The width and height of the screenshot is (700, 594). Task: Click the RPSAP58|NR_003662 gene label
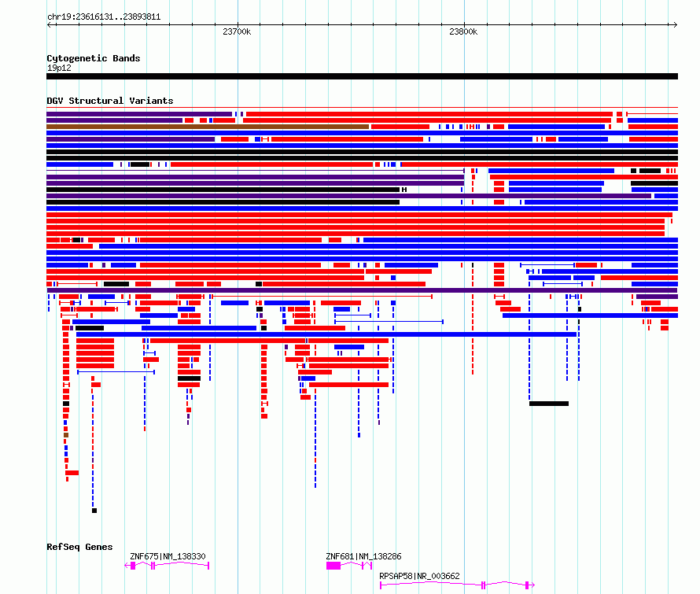pos(419,576)
